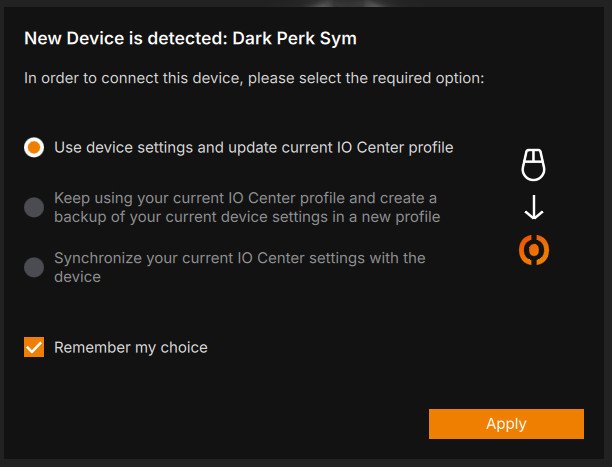Click the word "device" under the Synchronize option
612x467 pixels.
pos(78,276)
